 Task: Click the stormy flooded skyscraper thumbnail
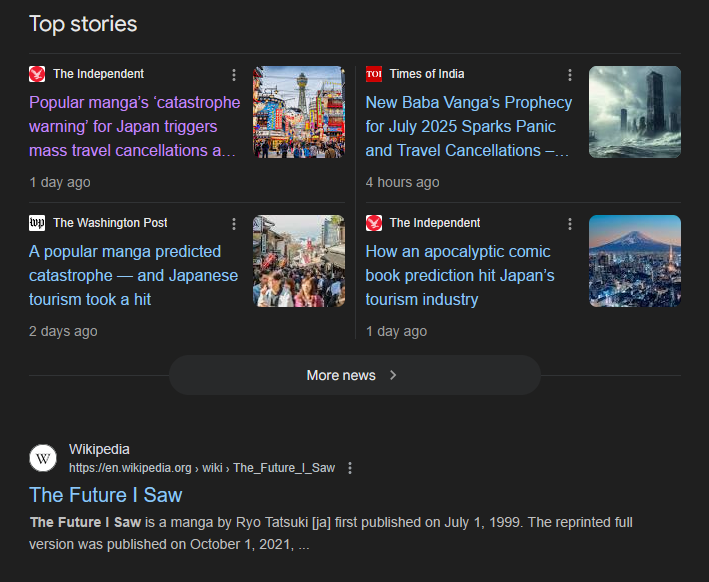635,112
